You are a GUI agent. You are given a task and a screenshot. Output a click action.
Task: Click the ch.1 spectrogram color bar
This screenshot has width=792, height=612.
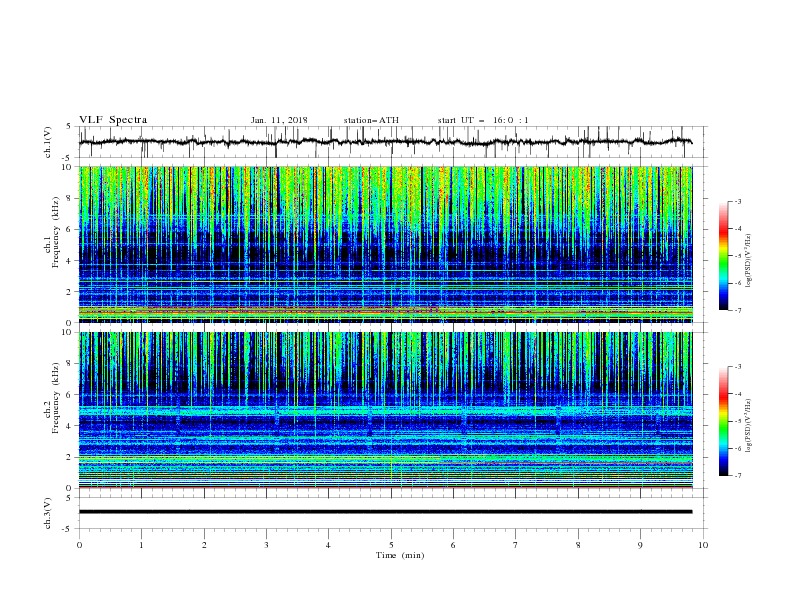tap(723, 256)
